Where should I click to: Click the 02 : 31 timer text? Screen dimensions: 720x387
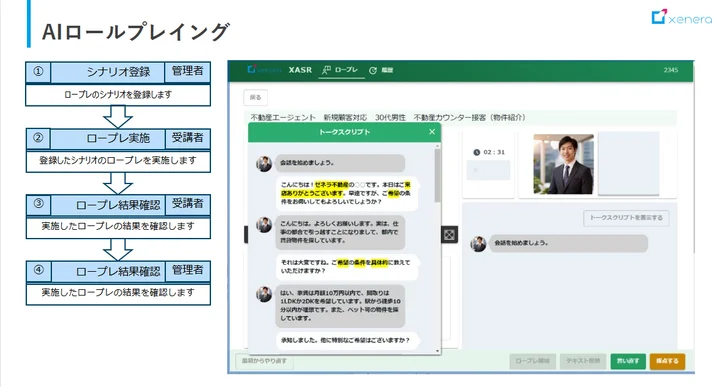tap(494, 152)
